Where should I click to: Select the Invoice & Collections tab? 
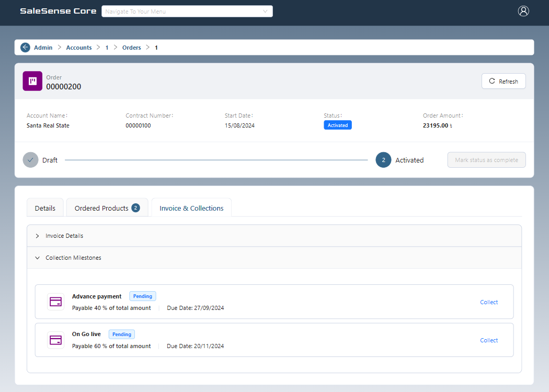[x=191, y=208]
